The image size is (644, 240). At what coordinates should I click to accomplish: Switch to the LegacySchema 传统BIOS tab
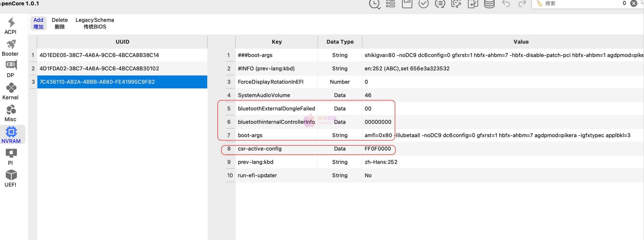pos(95,23)
